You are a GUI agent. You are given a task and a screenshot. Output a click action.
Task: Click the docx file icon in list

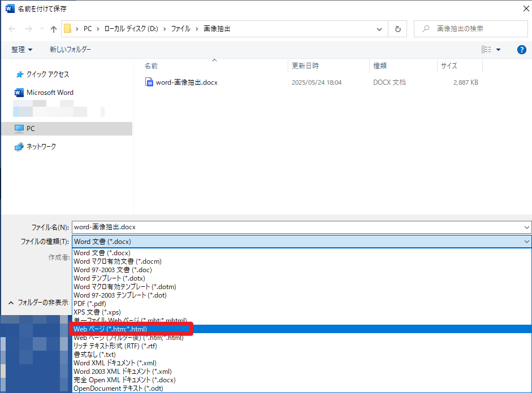149,82
